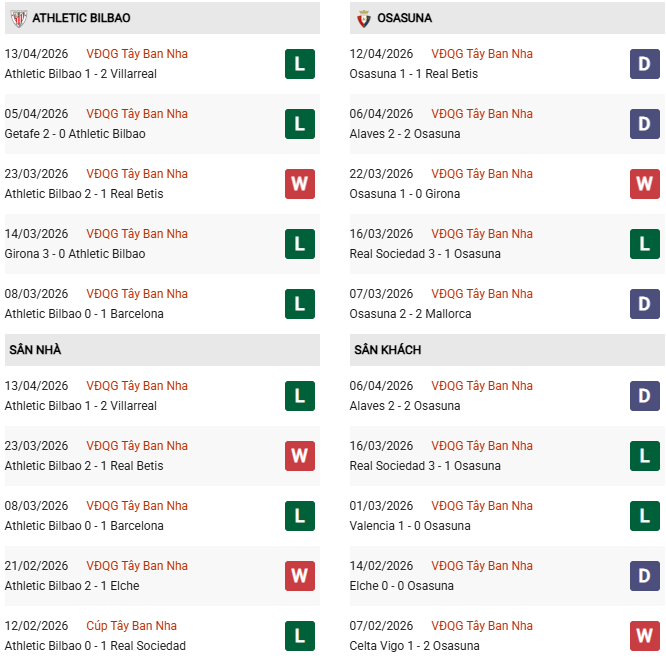Click the D badge for Osasuna 1-1 Real Betis
The width and height of the screenshot is (666, 660).
[644, 64]
